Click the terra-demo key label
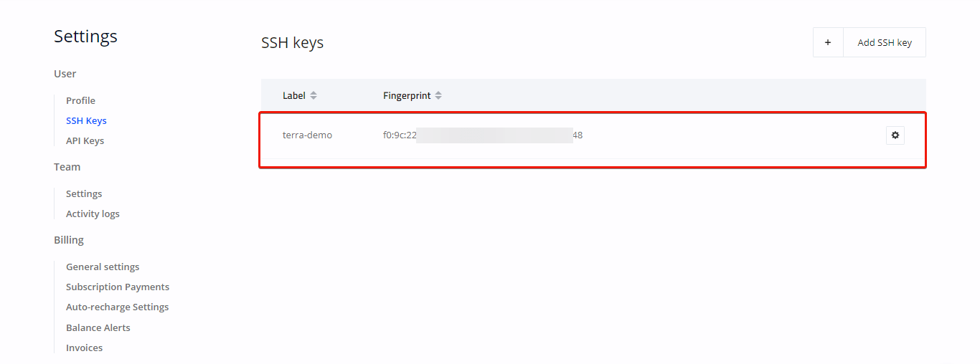Screen dimensions: 980x364 [x=307, y=135]
